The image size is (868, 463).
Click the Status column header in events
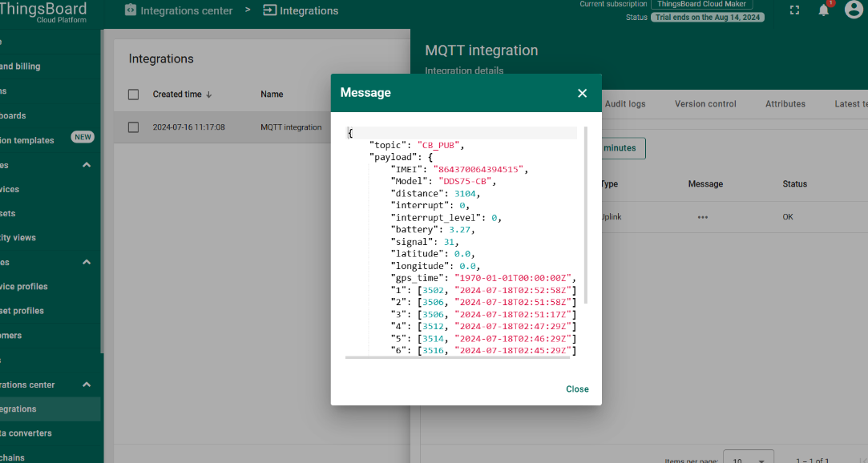tap(794, 184)
